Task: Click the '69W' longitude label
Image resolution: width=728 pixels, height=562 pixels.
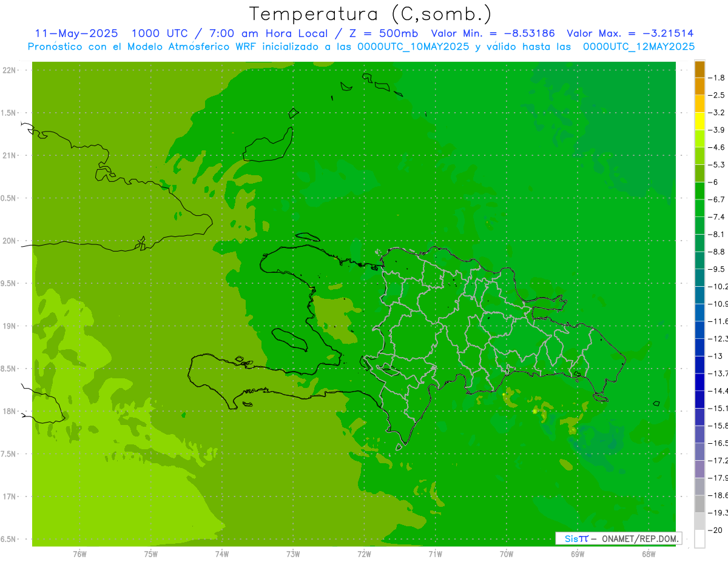Action: (x=577, y=554)
